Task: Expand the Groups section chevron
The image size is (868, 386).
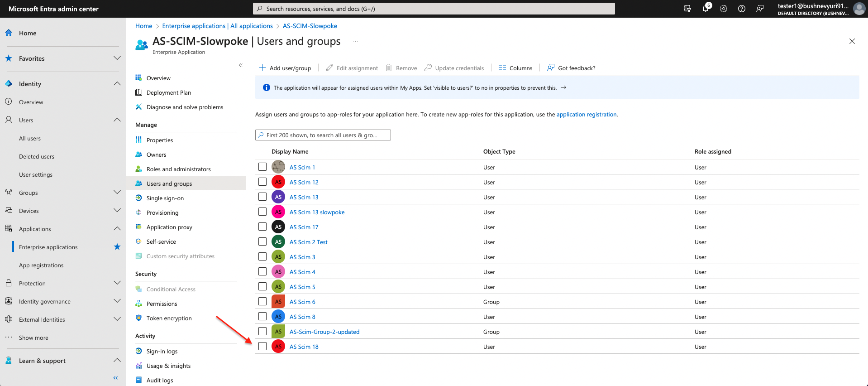Action: pyautogui.click(x=117, y=192)
